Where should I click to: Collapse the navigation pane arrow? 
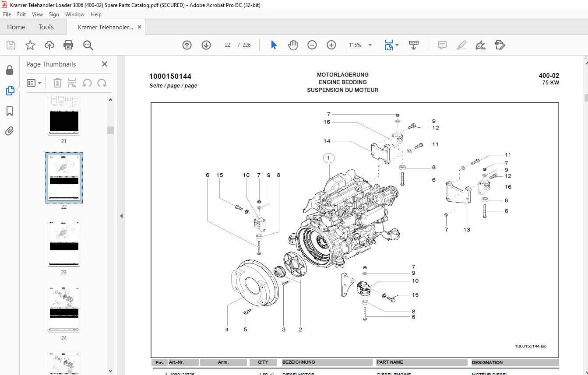[121, 216]
